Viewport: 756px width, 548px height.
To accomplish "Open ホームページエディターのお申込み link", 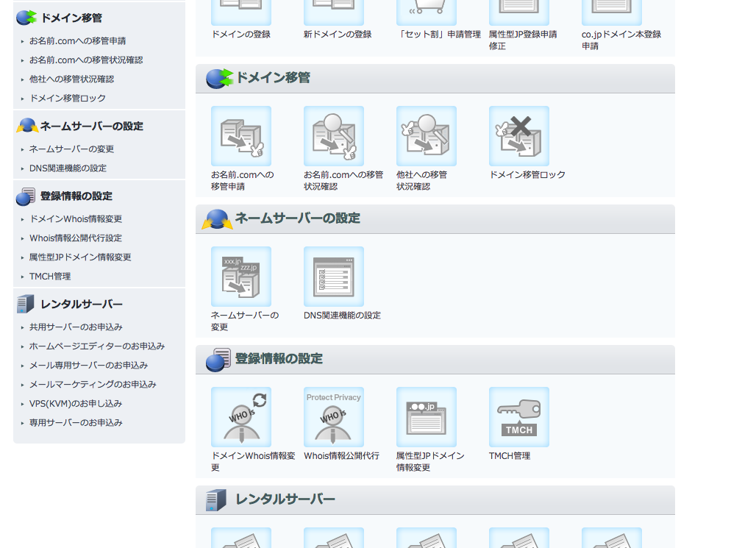I will tap(97, 346).
